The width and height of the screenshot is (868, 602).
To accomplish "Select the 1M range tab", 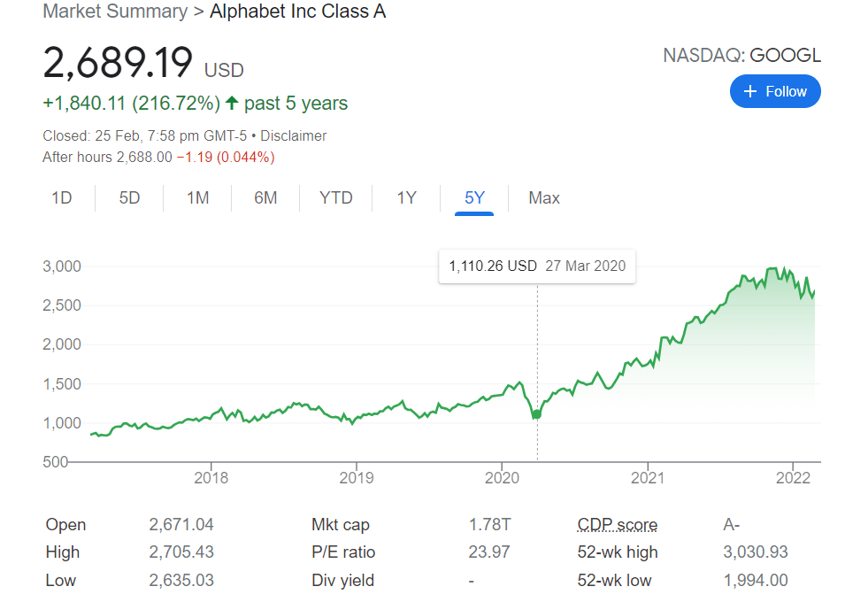I will coord(197,197).
